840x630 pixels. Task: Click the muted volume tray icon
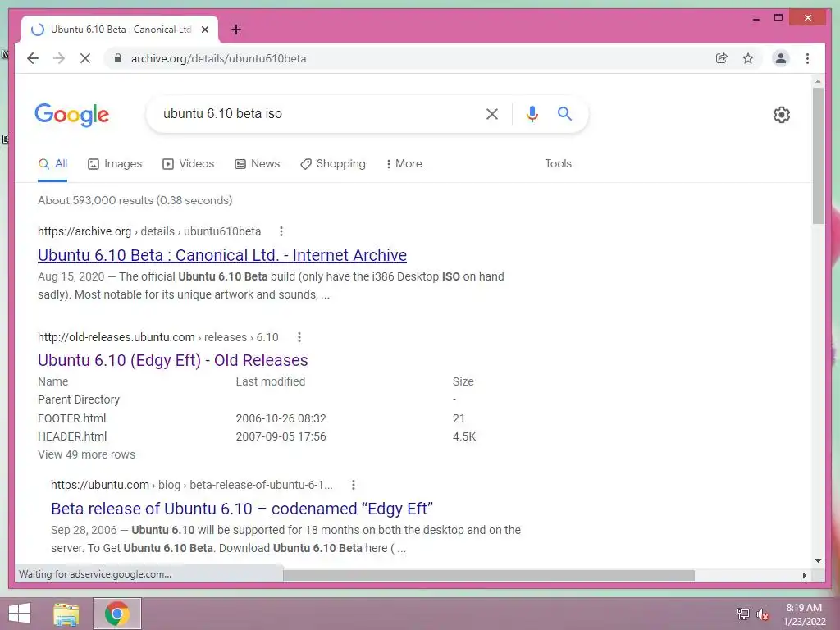tap(763, 614)
